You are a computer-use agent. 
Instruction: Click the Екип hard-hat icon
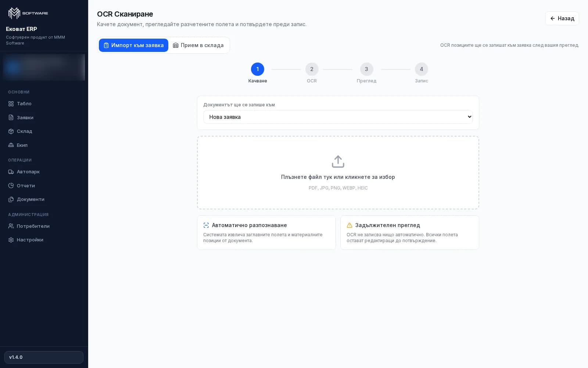click(11, 145)
